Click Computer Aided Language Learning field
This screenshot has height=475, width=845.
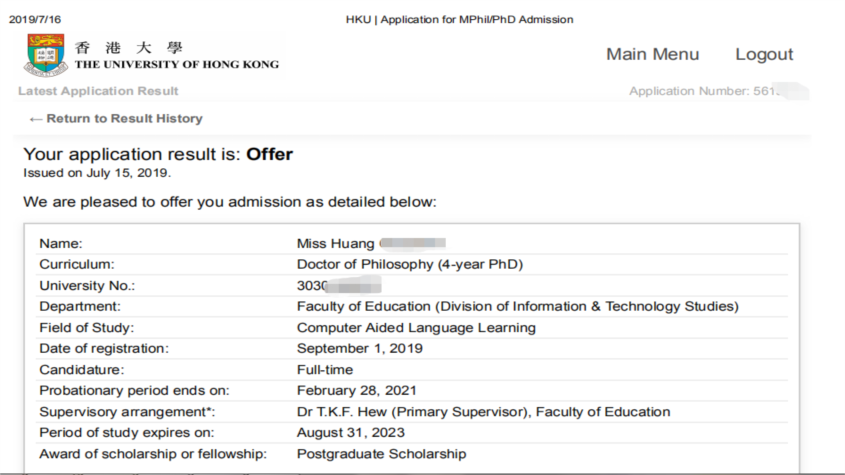(416, 328)
